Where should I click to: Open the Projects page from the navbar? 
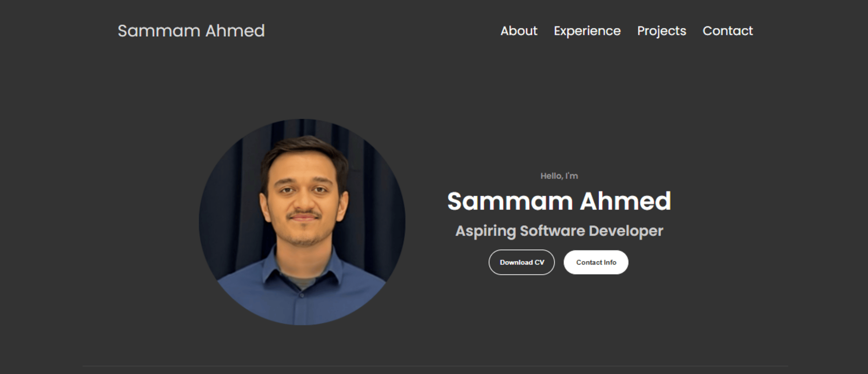pos(661,31)
